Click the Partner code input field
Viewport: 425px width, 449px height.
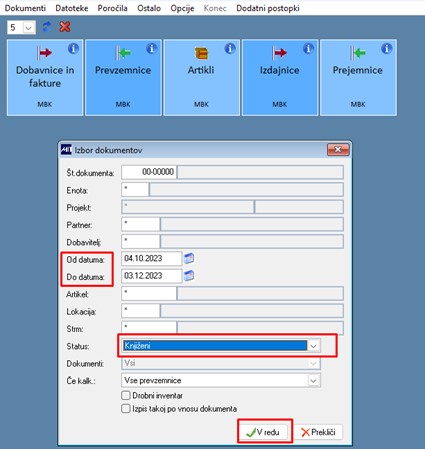141,224
